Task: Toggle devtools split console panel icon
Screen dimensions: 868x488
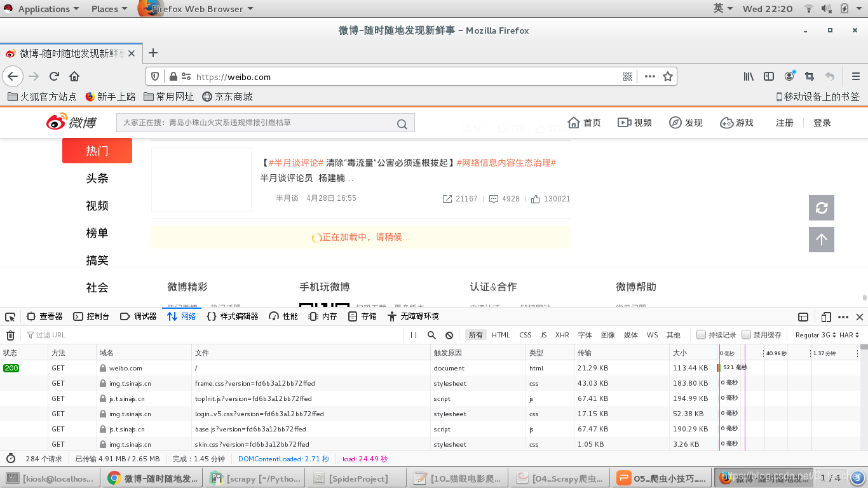Action: pos(803,316)
